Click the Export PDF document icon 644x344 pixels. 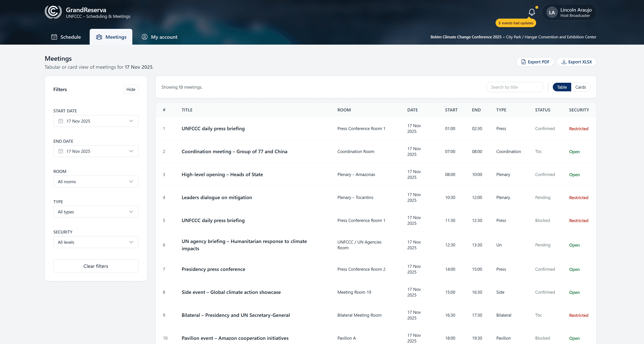pos(523,62)
